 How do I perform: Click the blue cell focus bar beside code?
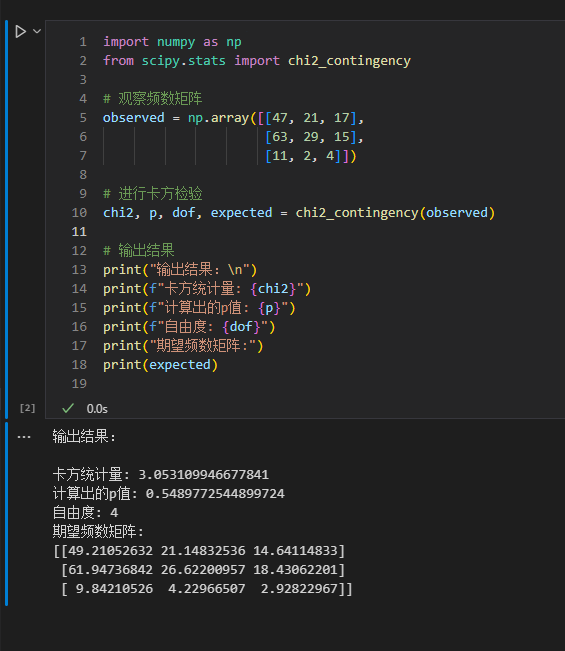point(6,219)
